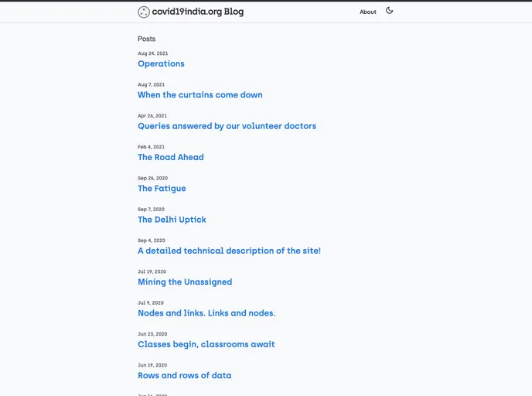Screen dimensions: 532x396
Task: Click the covid19india.org Blog site title
Action: 197,12
